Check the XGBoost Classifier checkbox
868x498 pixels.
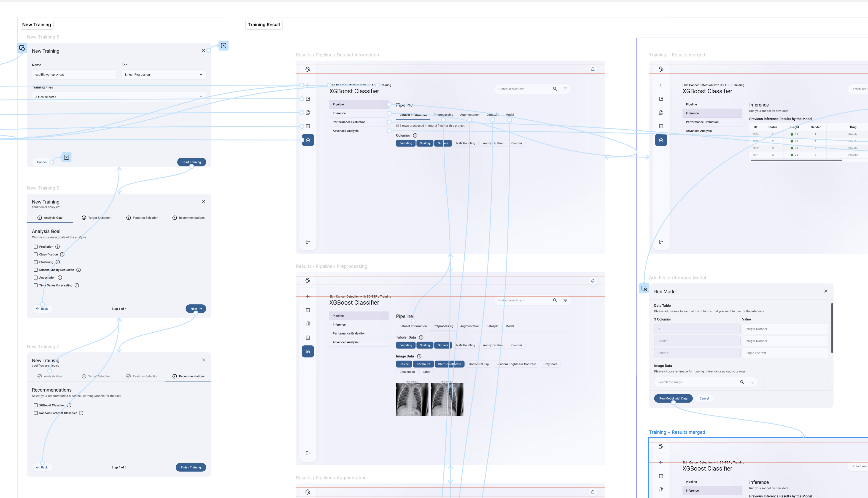[35, 405]
